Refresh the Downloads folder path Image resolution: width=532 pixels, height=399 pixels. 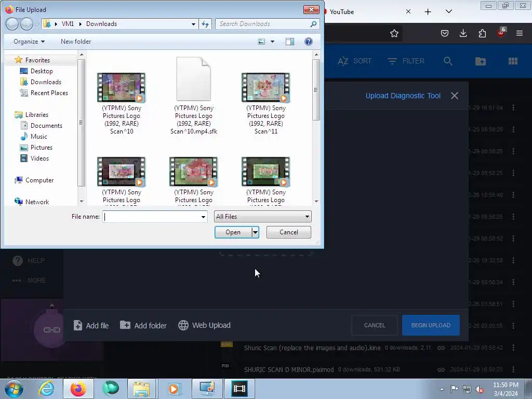coord(205,24)
